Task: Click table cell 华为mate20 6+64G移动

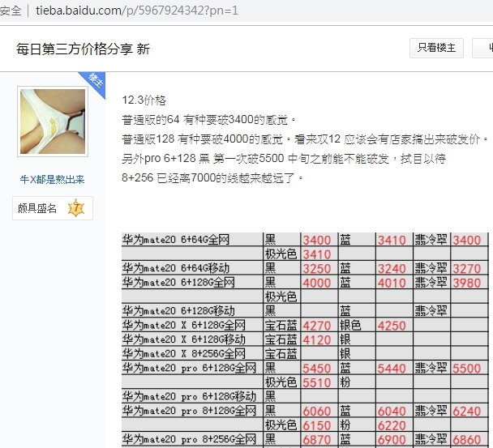Action: coord(192,268)
